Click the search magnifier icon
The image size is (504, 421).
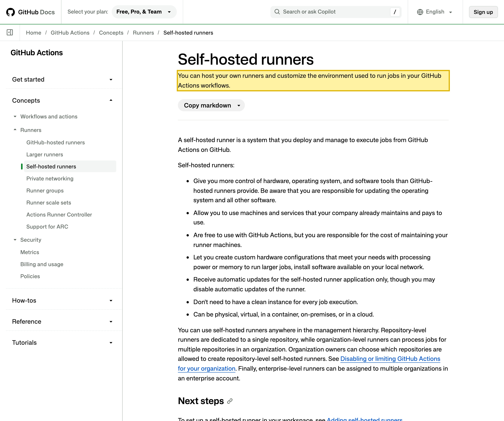tap(277, 12)
